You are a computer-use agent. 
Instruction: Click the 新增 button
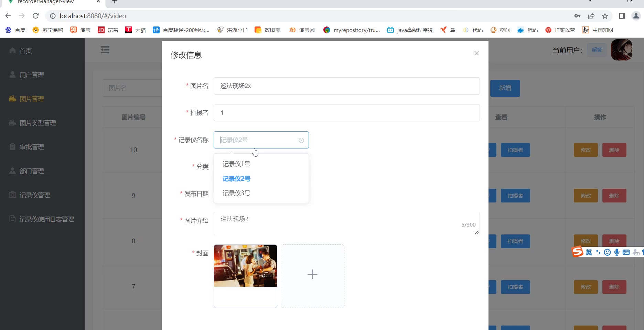(505, 88)
